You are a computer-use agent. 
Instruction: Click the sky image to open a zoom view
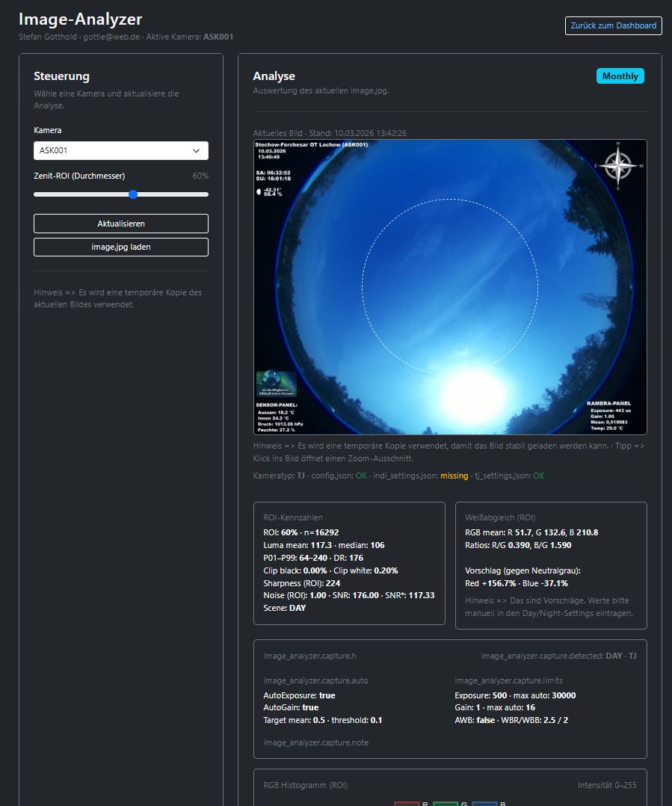[x=449, y=287]
